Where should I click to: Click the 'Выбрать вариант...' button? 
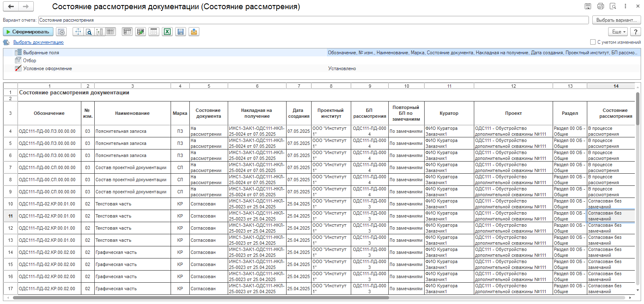616,20
